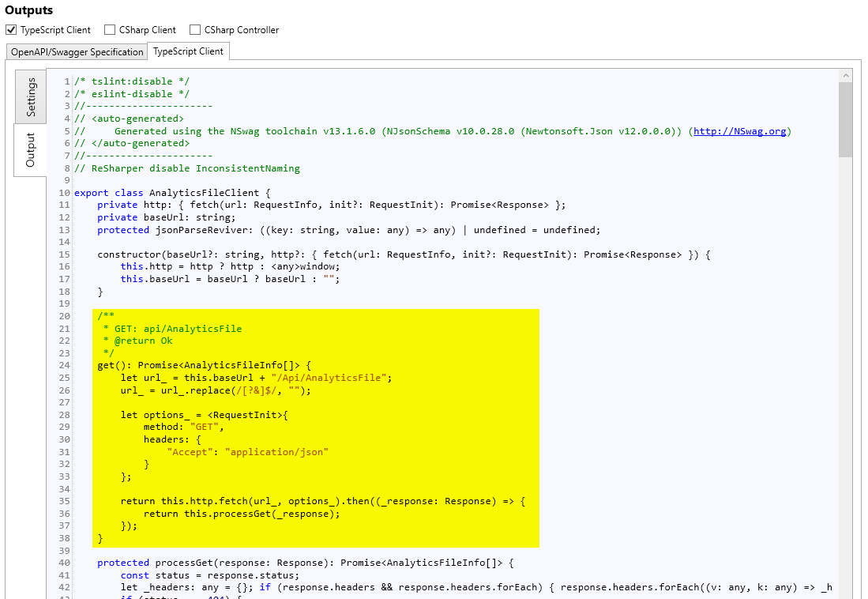The width and height of the screenshot is (868, 599).
Task: Click the 'method: "GET"' line
Action: [184, 428]
